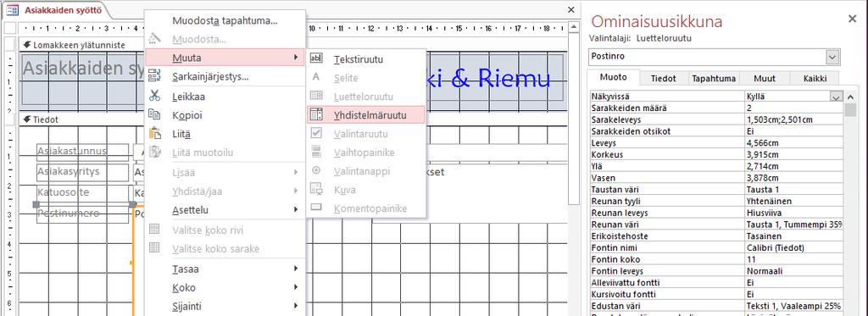
Task: Click the Kopioi copy icon
Action: pos(155,114)
